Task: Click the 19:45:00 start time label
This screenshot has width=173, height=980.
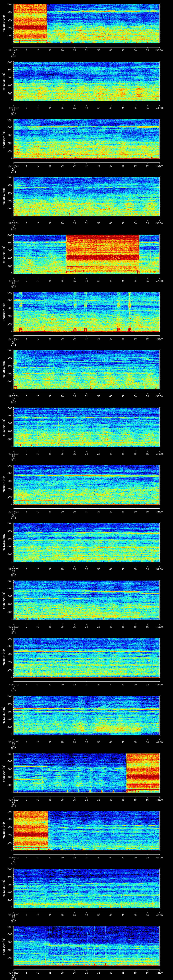Action: 13,972
